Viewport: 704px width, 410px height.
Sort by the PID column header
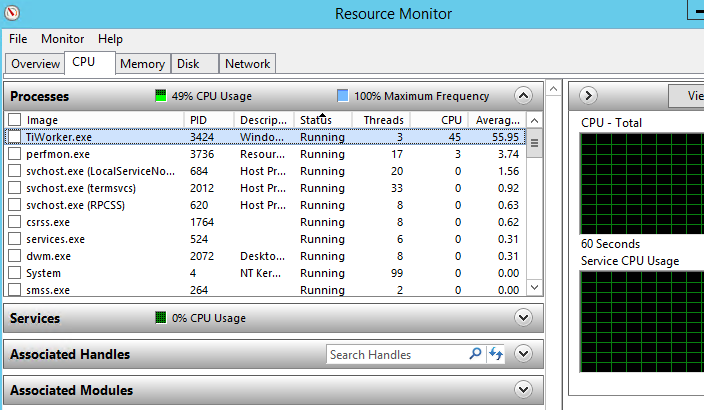[209, 120]
